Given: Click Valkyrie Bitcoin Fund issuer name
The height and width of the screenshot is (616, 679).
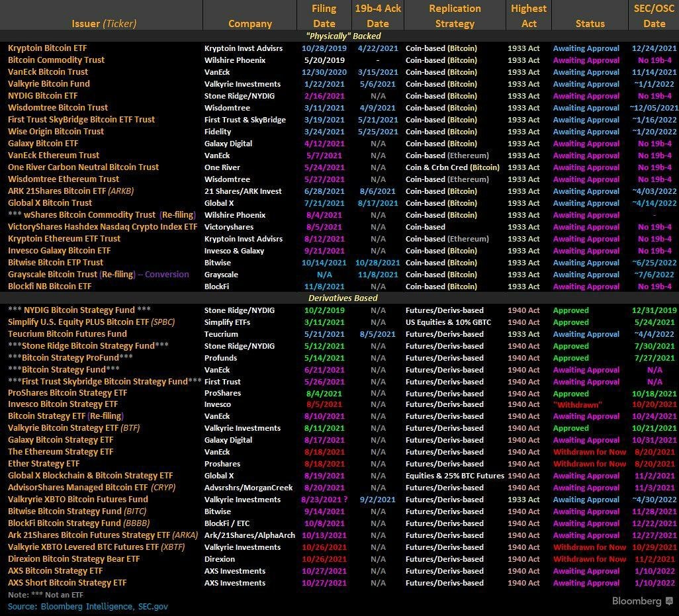Looking at the screenshot, I should point(49,83).
